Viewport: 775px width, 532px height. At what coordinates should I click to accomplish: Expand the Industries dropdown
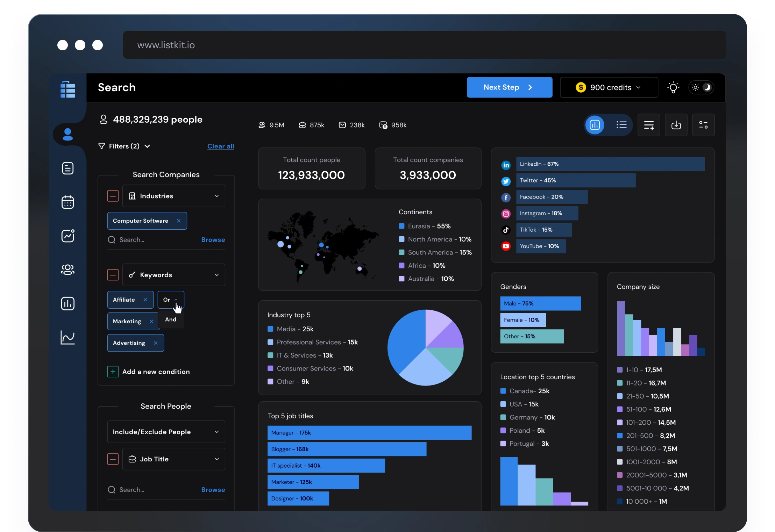point(173,196)
